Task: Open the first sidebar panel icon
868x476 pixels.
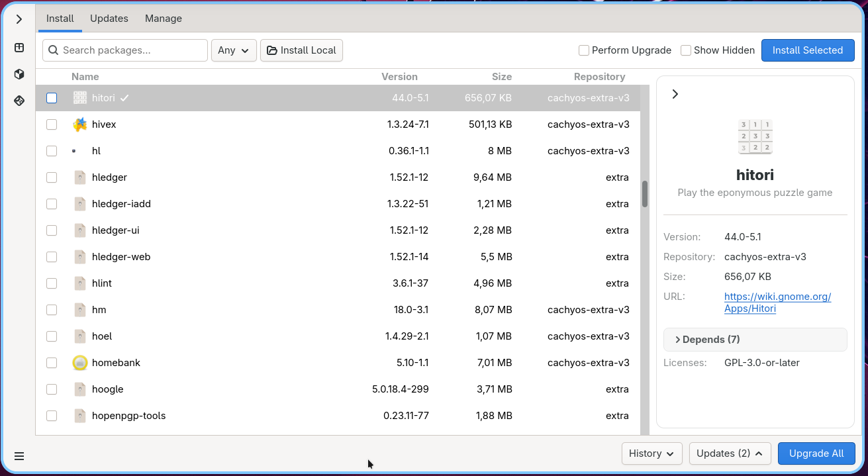Action: [x=19, y=48]
